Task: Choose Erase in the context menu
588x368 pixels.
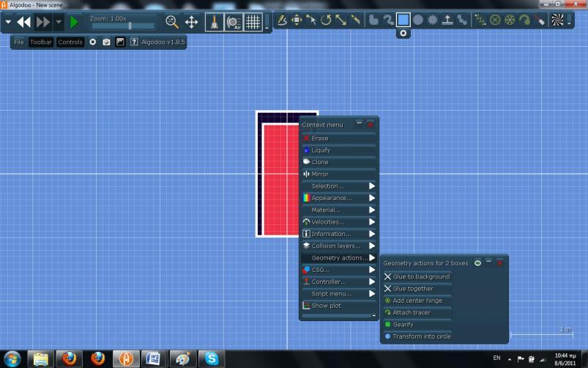Action: [338, 139]
